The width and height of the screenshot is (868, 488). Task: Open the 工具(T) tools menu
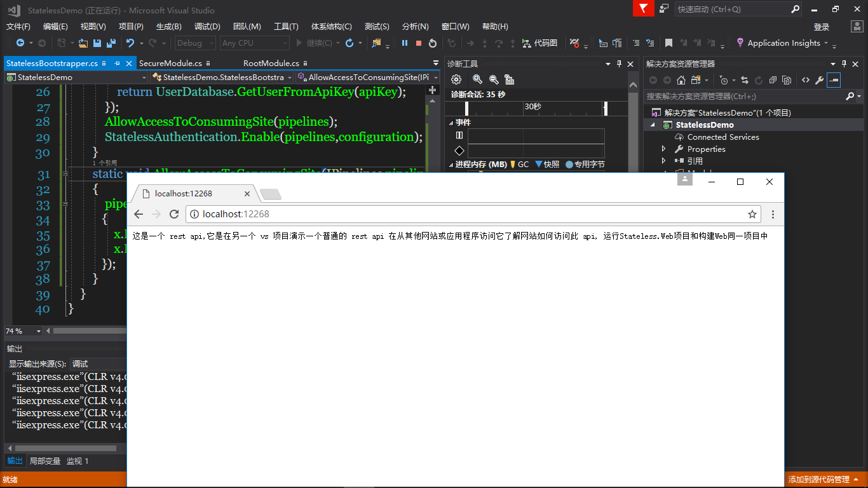(286, 27)
